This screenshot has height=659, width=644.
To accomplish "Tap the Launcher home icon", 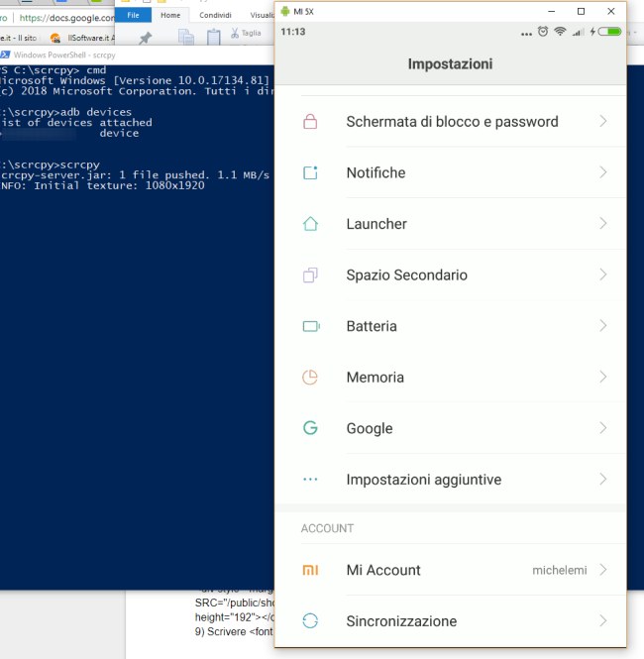I will (310, 224).
